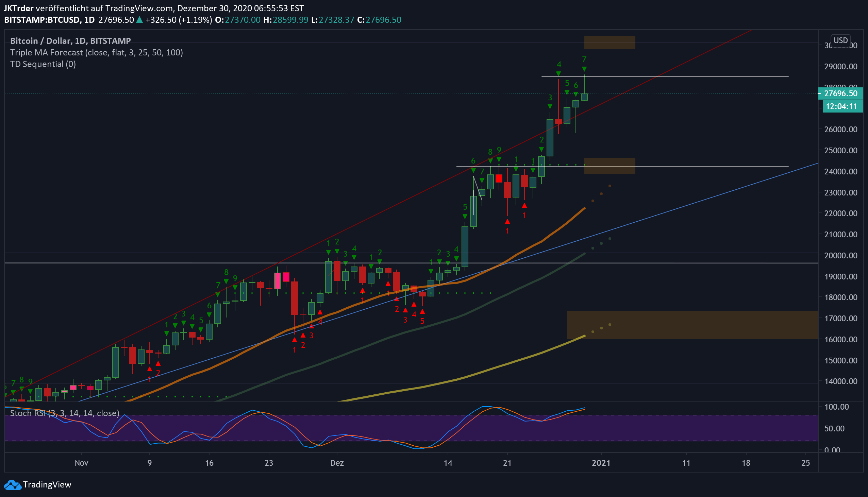The height and width of the screenshot is (497, 868).
Task: Click the 17000.00 price axis label
Action: [x=841, y=319]
